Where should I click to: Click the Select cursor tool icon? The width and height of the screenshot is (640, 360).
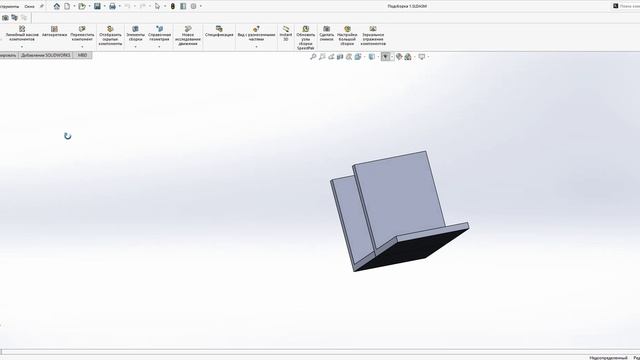point(157,6)
